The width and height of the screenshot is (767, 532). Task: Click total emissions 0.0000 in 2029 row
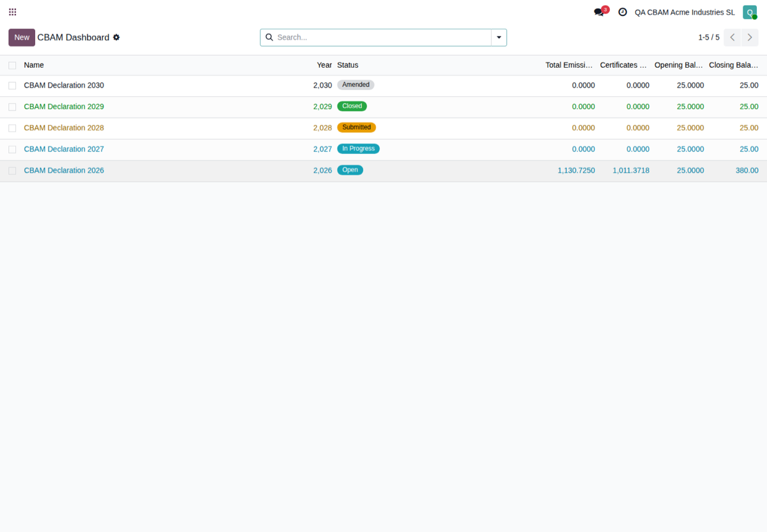tap(584, 107)
